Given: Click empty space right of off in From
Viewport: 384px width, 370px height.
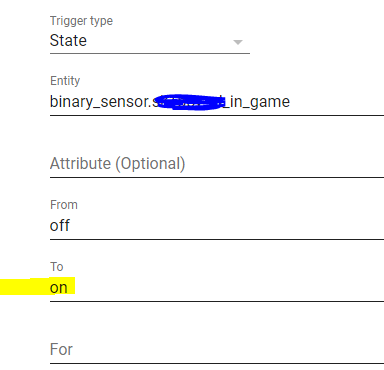Looking at the screenshot, I should (x=227, y=226).
